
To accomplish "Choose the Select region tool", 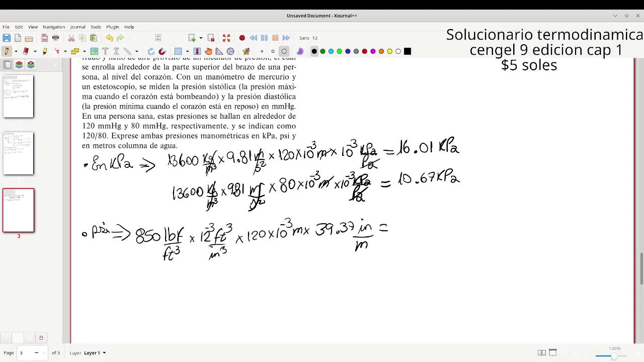I will 75,51.
